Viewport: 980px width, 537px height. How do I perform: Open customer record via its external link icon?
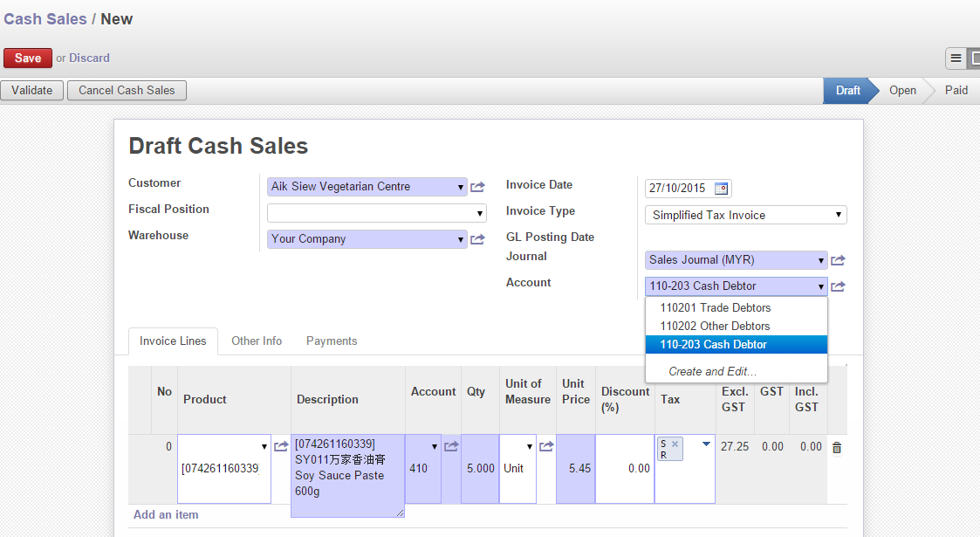tap(477, 186)
